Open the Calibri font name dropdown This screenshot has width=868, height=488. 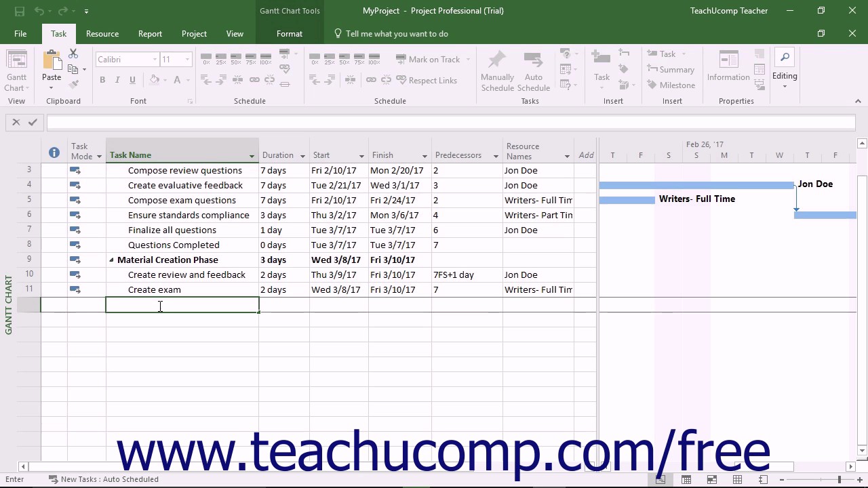[155, 60]
